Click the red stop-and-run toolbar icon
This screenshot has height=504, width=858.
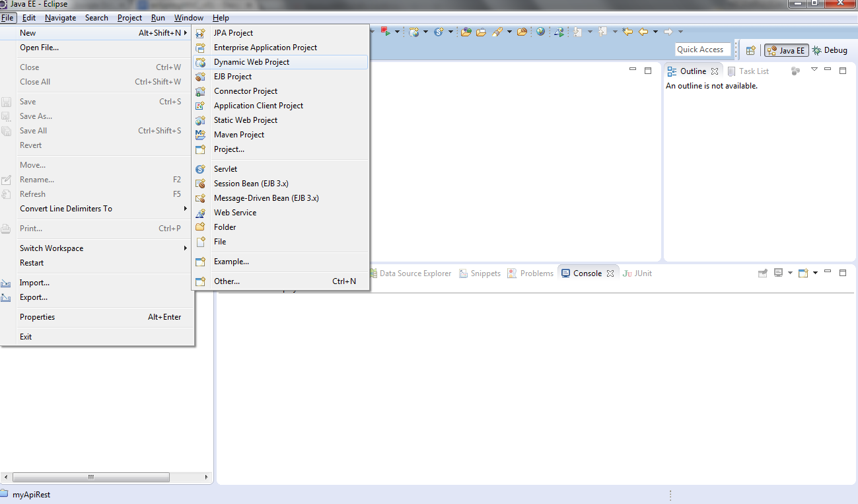(386, 31)
